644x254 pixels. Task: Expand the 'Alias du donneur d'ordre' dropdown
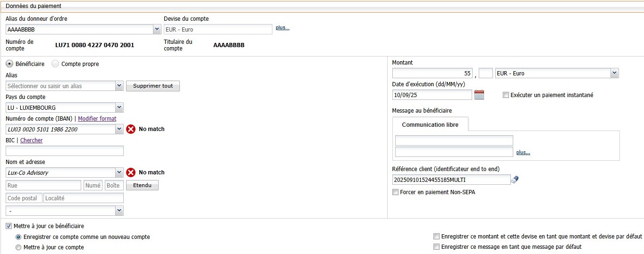[157, 29]
